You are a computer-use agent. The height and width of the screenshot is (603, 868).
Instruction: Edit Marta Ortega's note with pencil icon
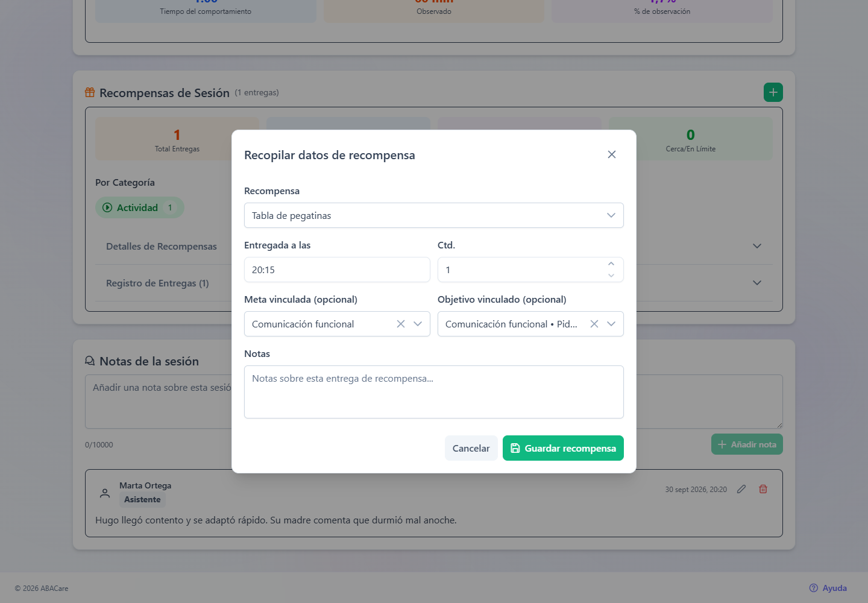pyautogui.click(x=741, y=489)
